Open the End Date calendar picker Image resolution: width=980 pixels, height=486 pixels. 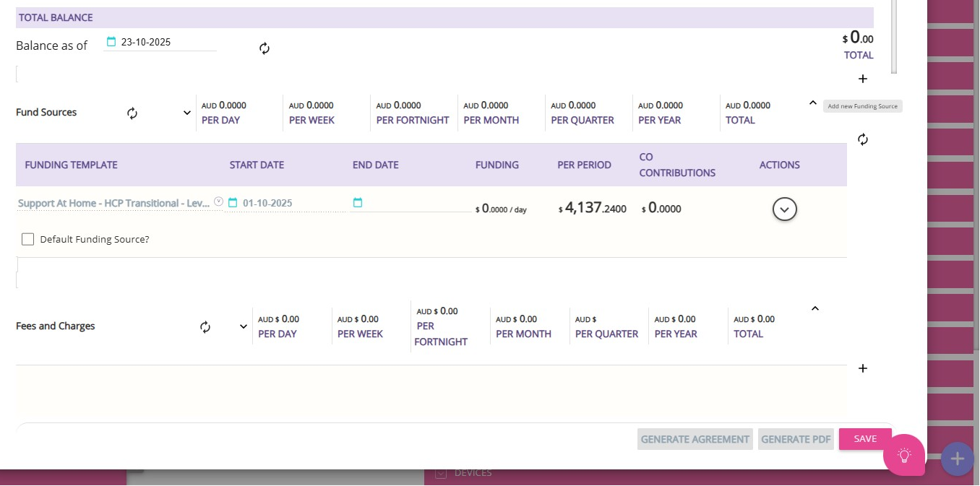[358, 203]
